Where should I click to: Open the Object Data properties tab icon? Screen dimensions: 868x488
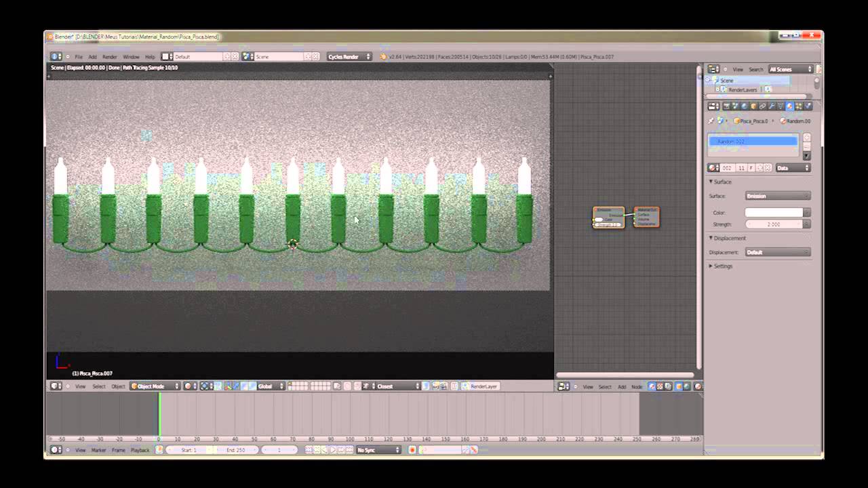(780, 106)
